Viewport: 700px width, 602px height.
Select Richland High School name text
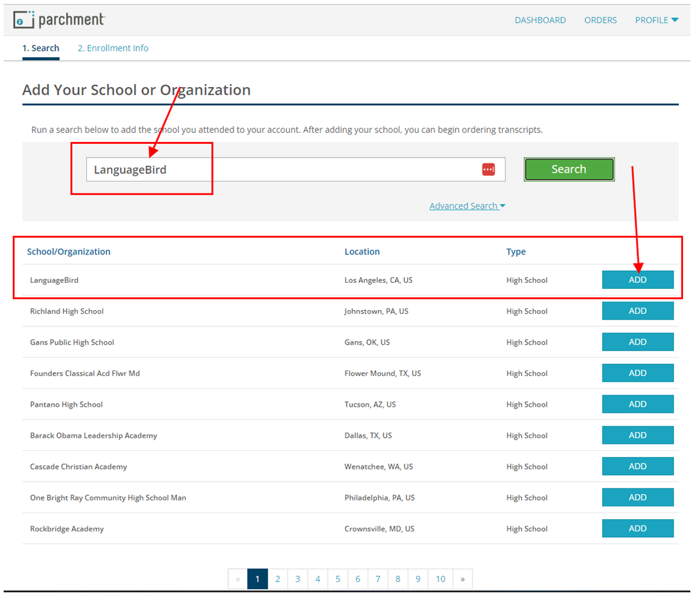(x=66, y=311)
